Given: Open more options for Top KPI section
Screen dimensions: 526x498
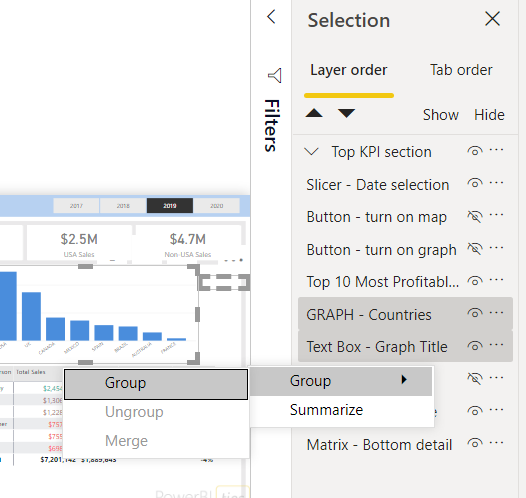Looking at the screenshot, I should (496, 150).
